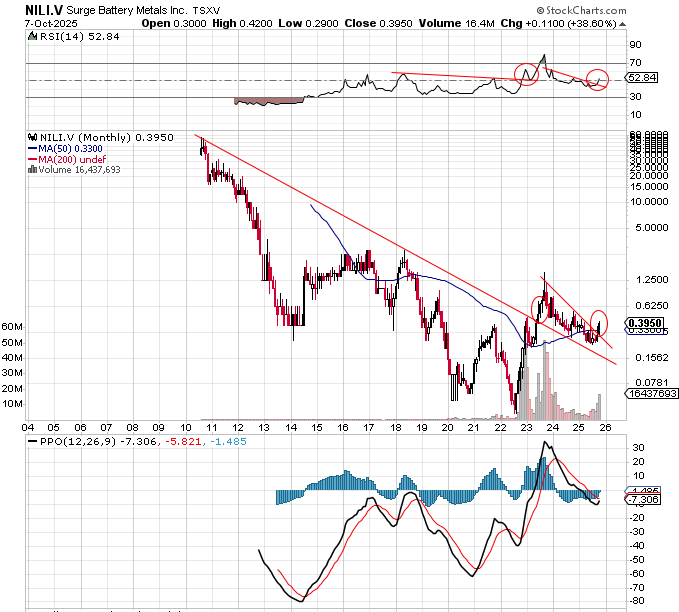679x612 pixels.
Task: Click year 14 on the time axis
Action: [x=291, y=427]
